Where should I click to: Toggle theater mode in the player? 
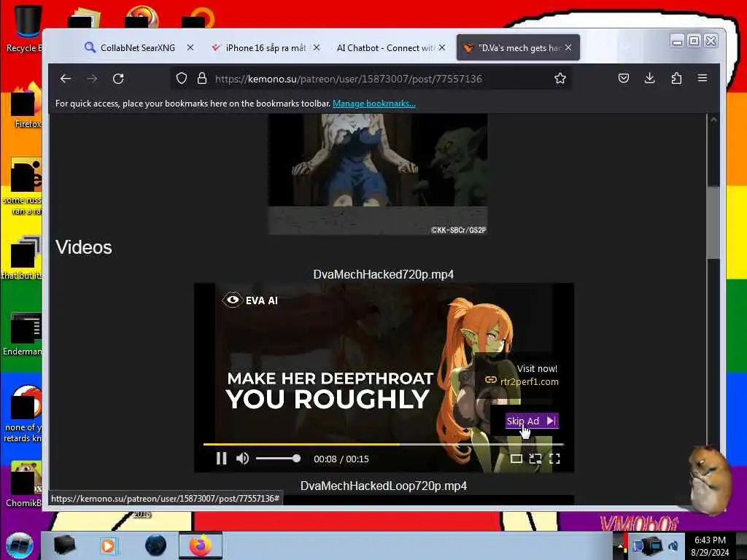pyautogui.click(x=516, y=459)
